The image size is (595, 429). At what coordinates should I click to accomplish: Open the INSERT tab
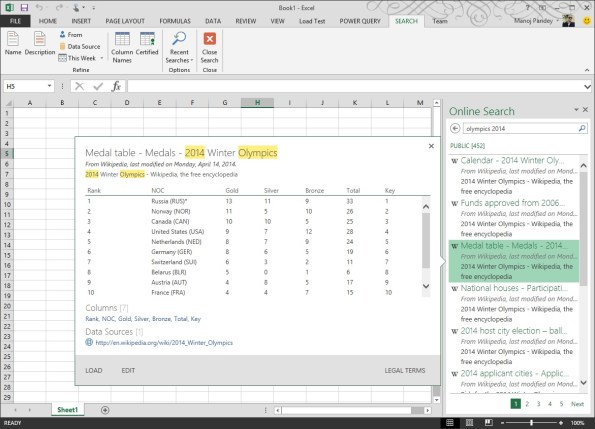pyautogui.click(x=81, y=21)
